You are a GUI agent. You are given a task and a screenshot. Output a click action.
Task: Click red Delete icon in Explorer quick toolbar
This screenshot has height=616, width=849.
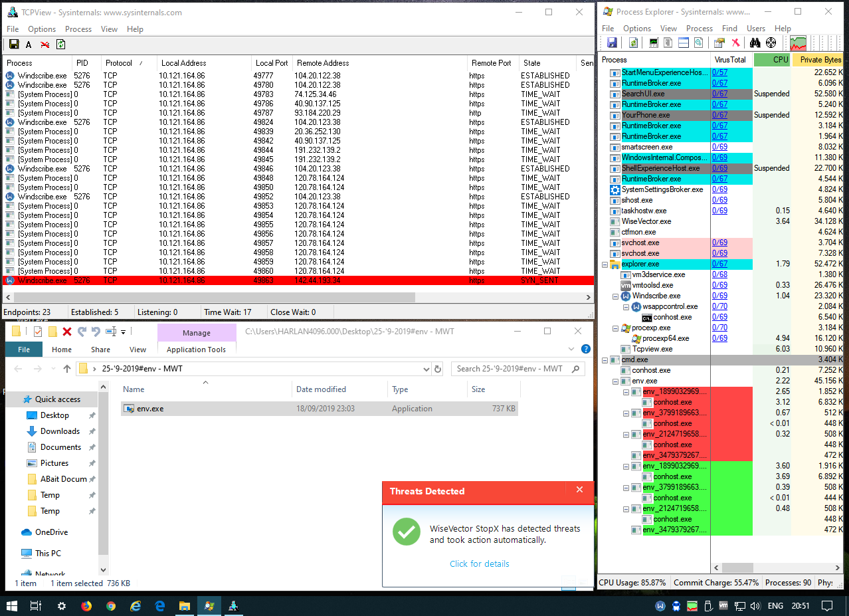point(67,332)
